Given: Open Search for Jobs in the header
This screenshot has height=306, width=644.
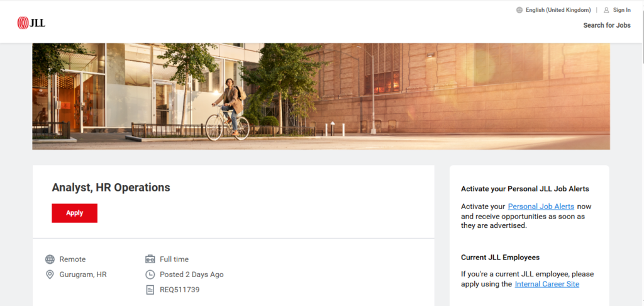Looking at the screenshot, I should (x=607, y=25).
